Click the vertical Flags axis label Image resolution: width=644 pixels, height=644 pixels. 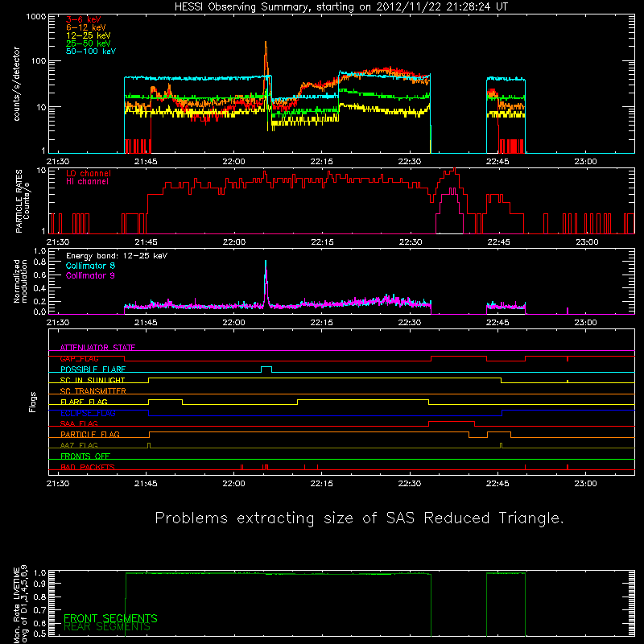coord(33,402)
